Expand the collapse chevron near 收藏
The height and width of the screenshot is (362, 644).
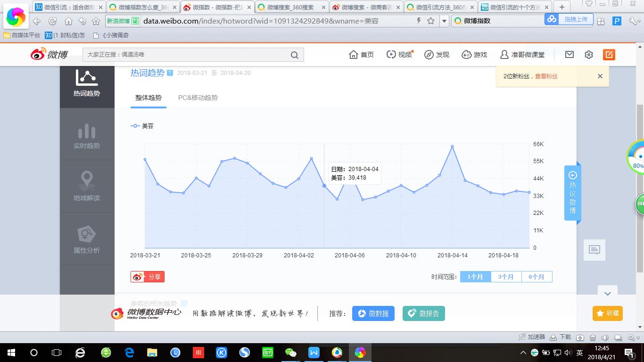608,292
